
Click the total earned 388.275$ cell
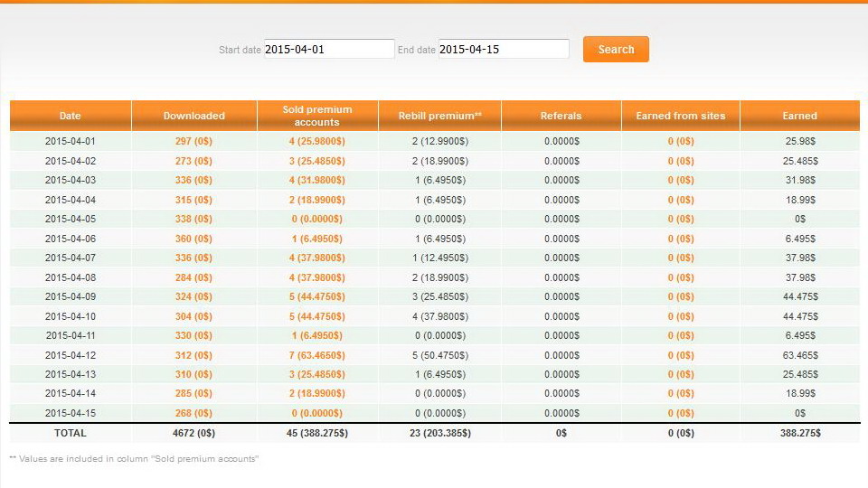click(799, 434)
